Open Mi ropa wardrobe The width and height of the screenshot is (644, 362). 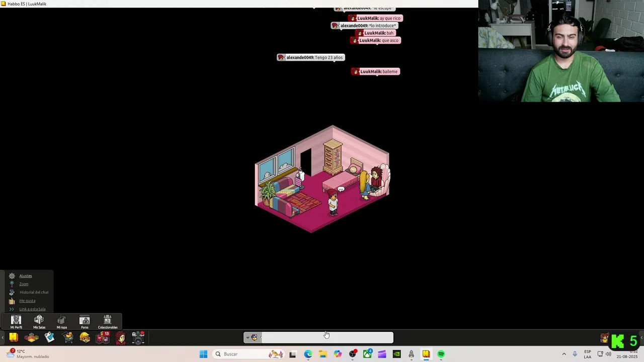61,322
